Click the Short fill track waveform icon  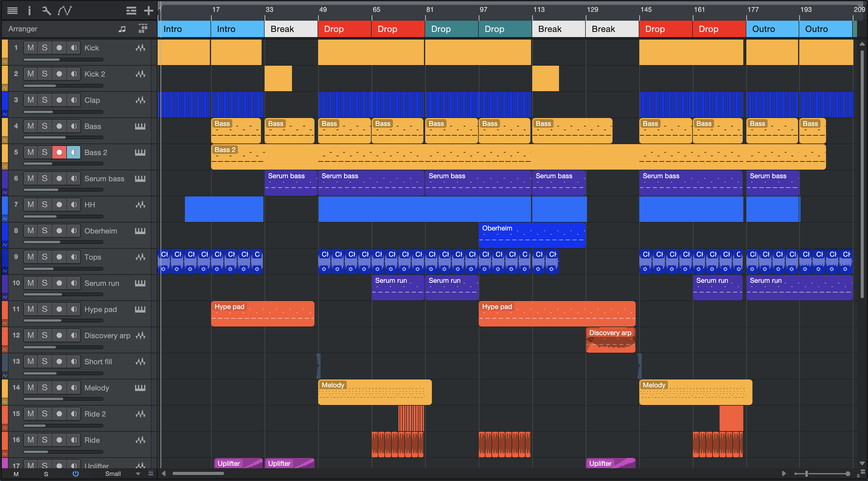[141, 362]
